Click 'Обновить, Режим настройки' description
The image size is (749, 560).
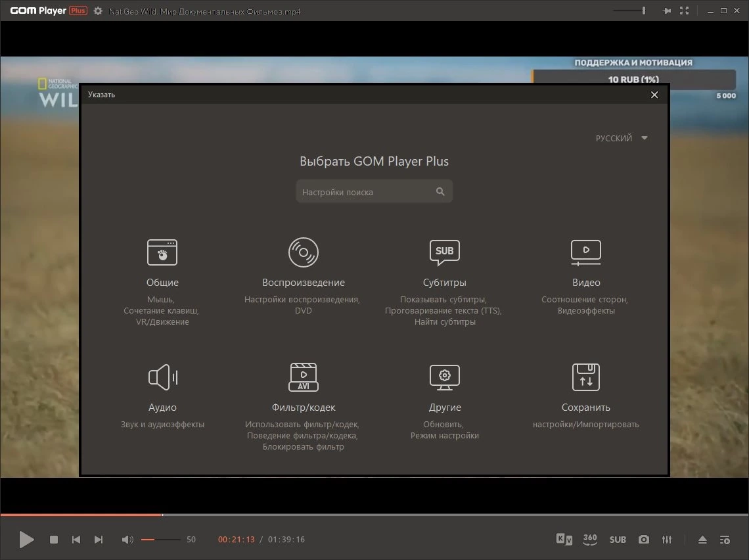click(445, 430)
